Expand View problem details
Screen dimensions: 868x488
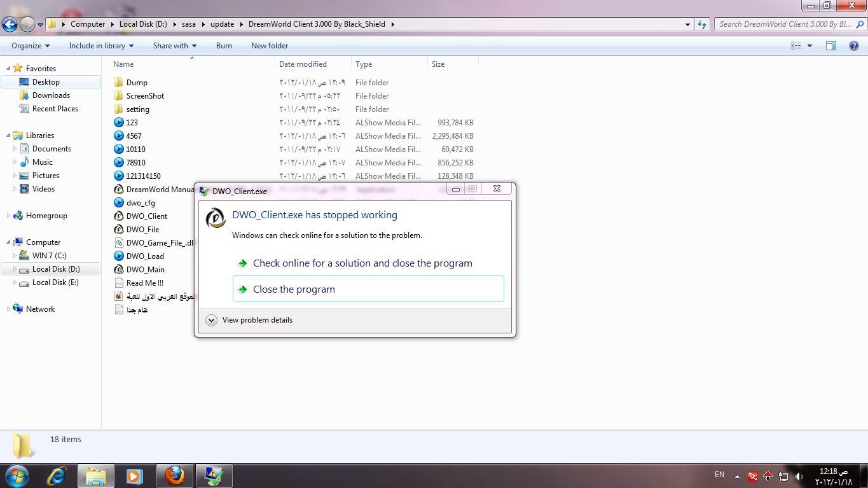click(249, 320)
